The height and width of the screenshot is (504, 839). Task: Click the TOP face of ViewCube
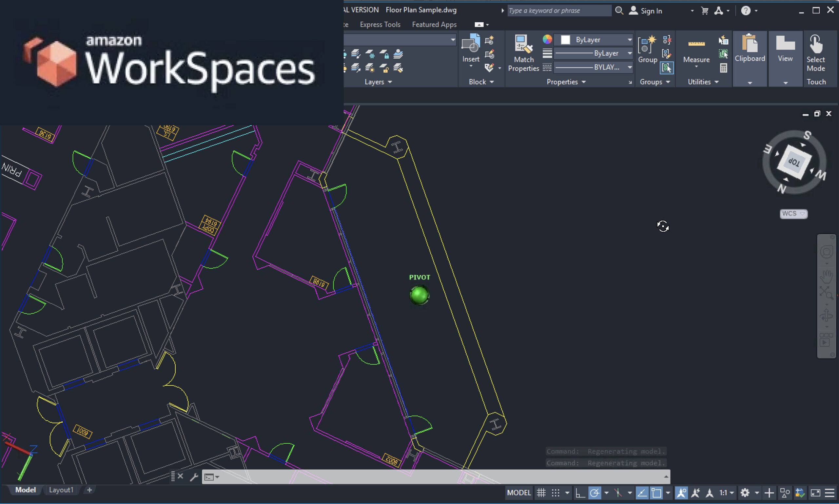pos(794,162)
